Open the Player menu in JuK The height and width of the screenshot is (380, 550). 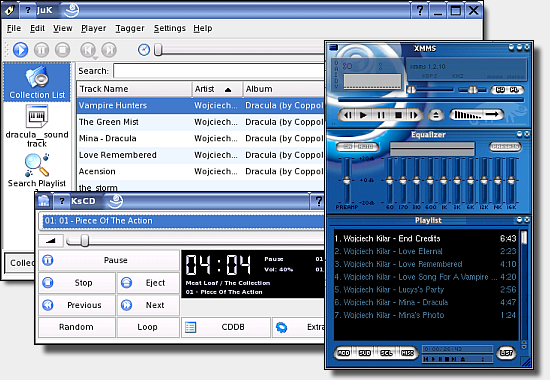(x=93, y=28)
